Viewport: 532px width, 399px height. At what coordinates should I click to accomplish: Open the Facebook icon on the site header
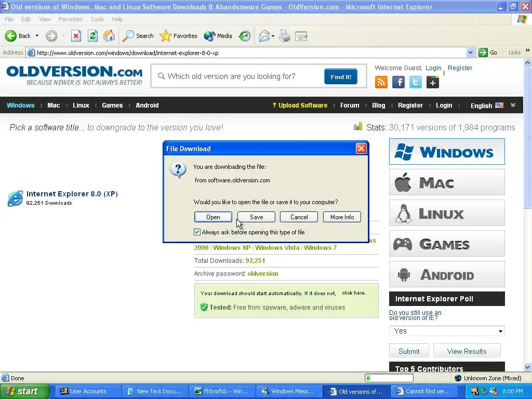[398, 82]
